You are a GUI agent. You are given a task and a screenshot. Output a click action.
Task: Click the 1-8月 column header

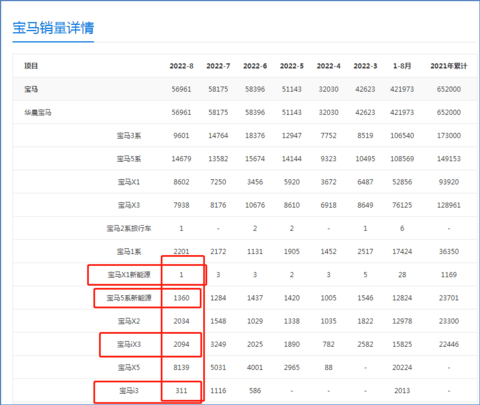pos(402,66)
